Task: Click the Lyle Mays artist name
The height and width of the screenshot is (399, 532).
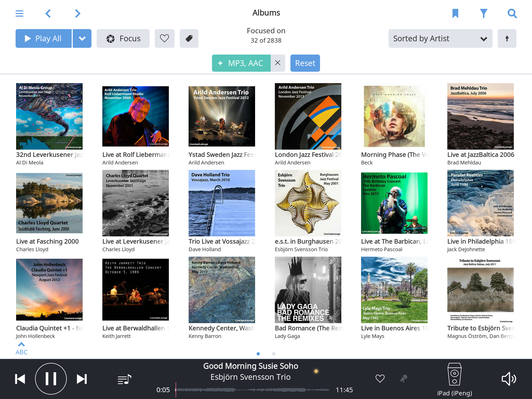Action: coord(373,336)
